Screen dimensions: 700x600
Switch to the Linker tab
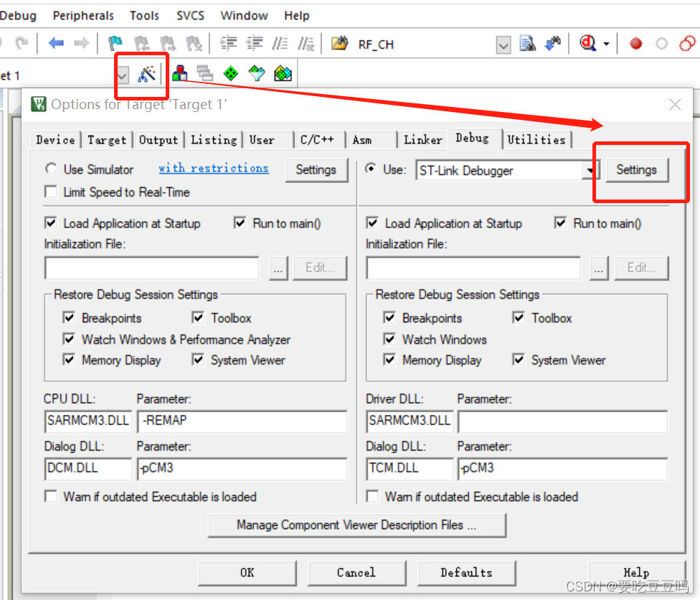click(x=422, y=140)
